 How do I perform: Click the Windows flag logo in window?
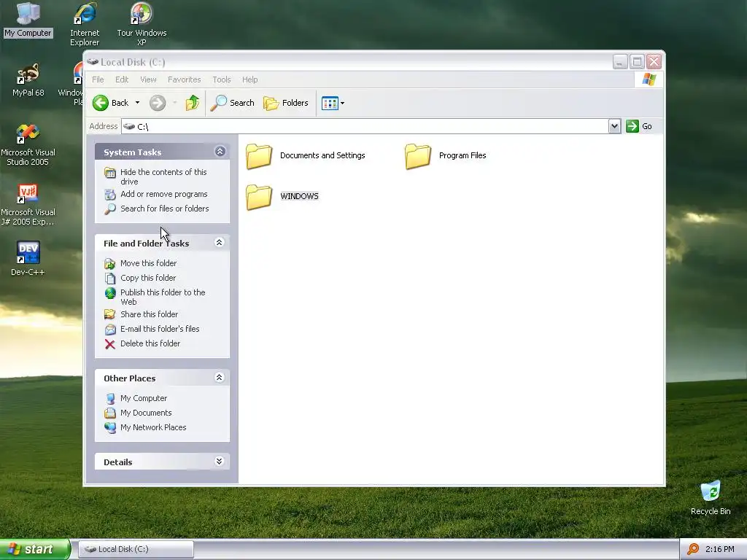(x=649, y=79)
